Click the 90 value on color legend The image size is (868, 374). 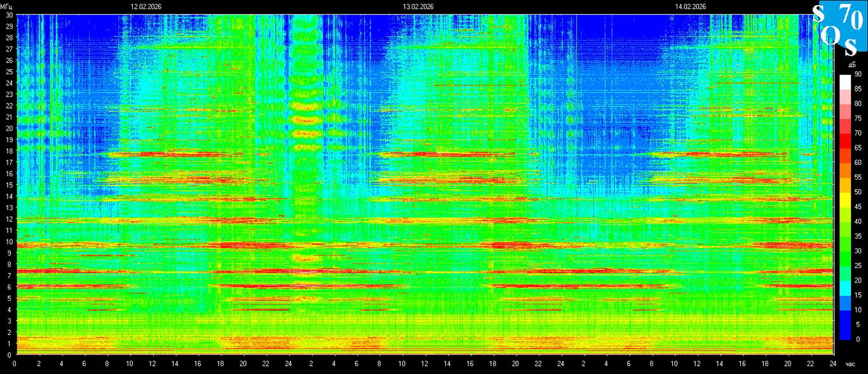pyautogui.click(x=857, y=74)
